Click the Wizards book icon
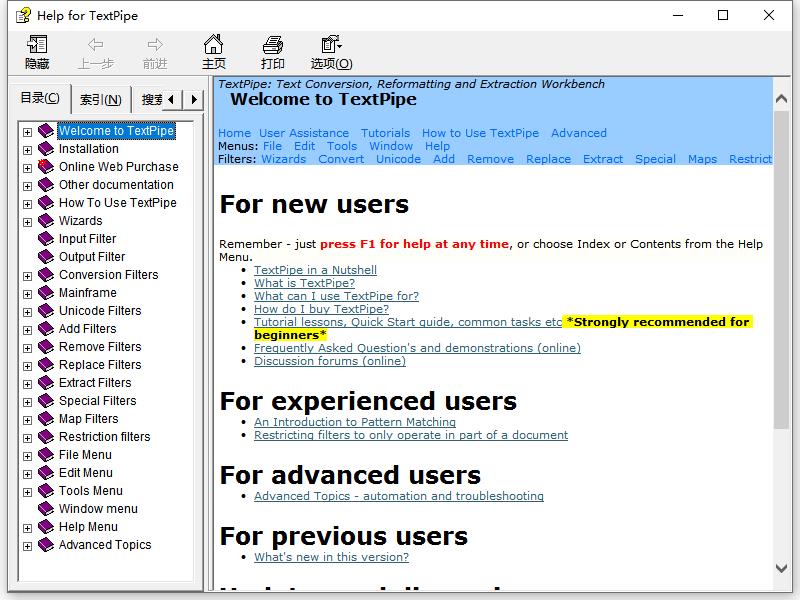This screenshot has width=800, height=600. click(46, 221)
